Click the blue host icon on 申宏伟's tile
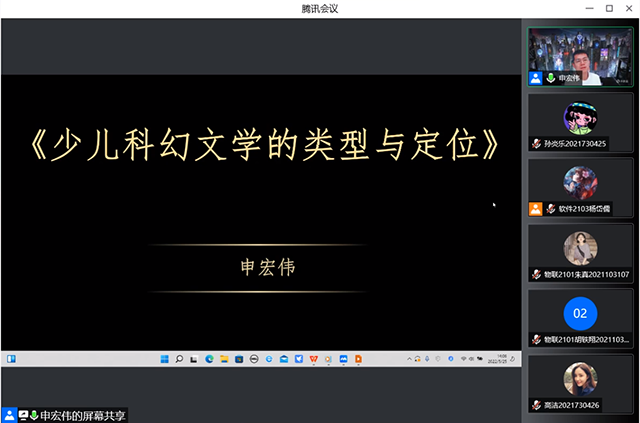The width and height of the screenshot is (640, 423). pyautogui.click(x=536, y=78)
